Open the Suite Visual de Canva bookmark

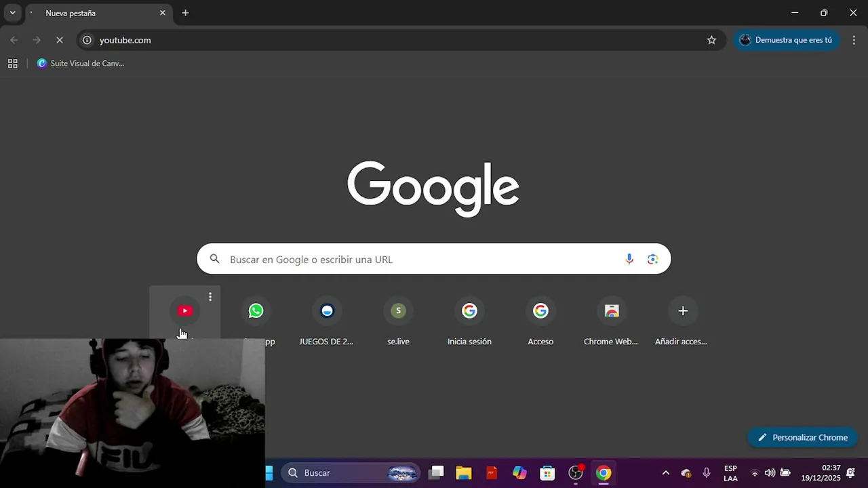(81, 64)
